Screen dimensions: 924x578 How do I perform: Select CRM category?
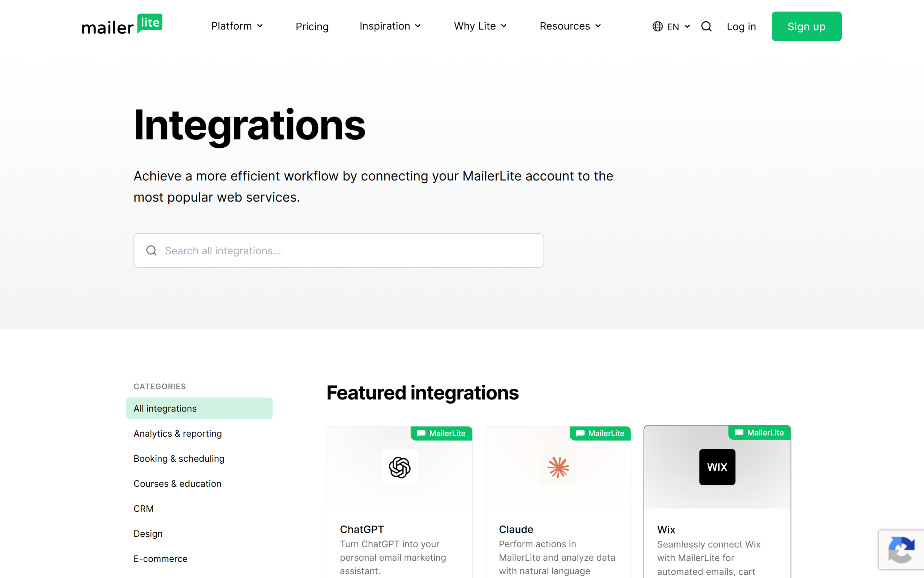[x=144, y=508]
